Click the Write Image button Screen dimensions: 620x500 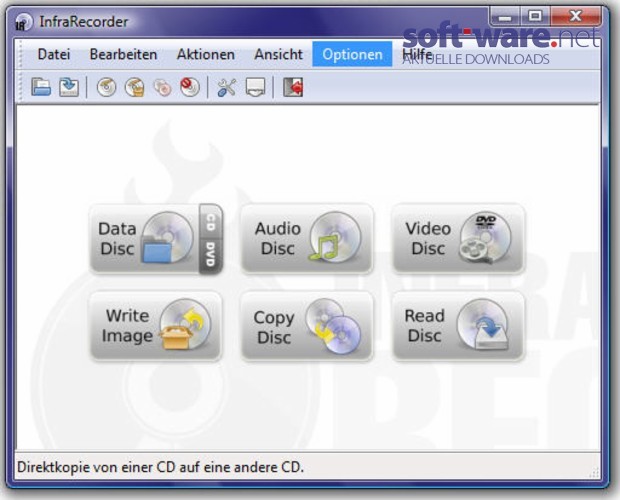156,326
